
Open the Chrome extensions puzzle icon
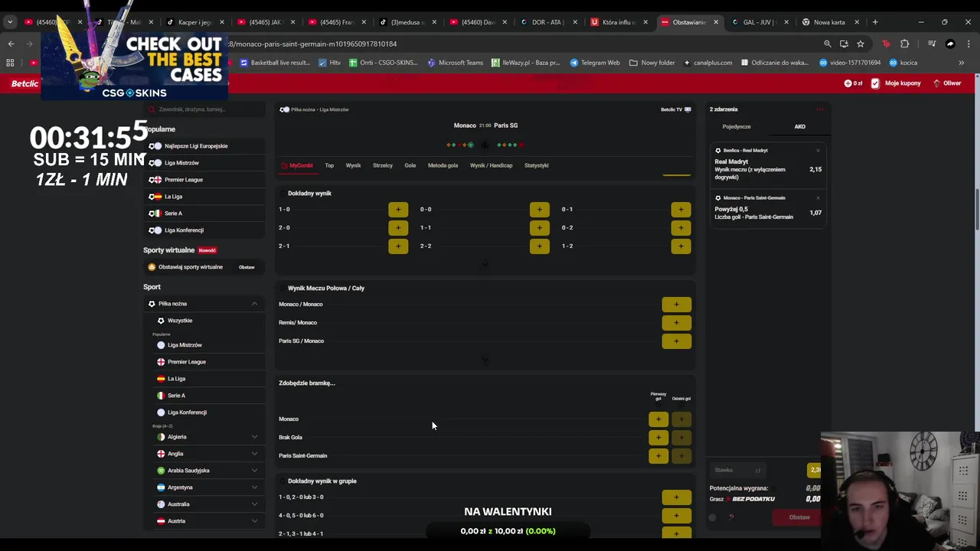point(904,44)
